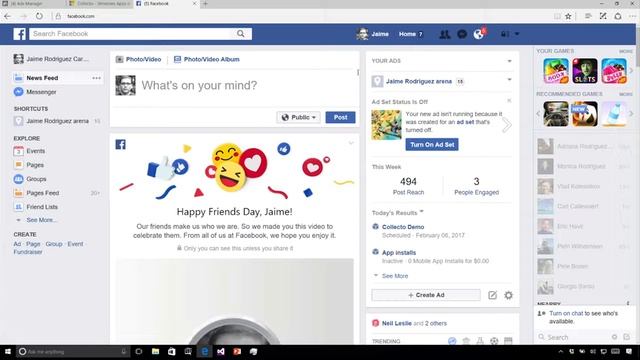Open Windows Start button

click(x=8, y=351)
